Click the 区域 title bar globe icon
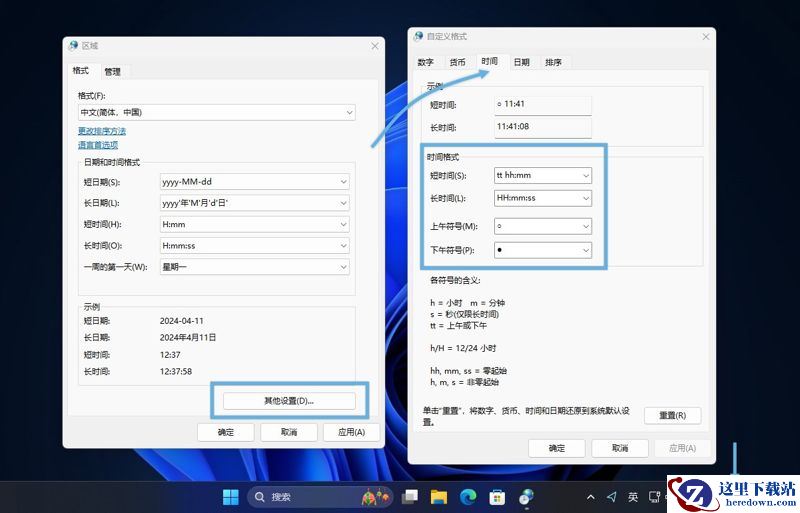The width and height of the screenshot is (800, 513). [73, 45]
